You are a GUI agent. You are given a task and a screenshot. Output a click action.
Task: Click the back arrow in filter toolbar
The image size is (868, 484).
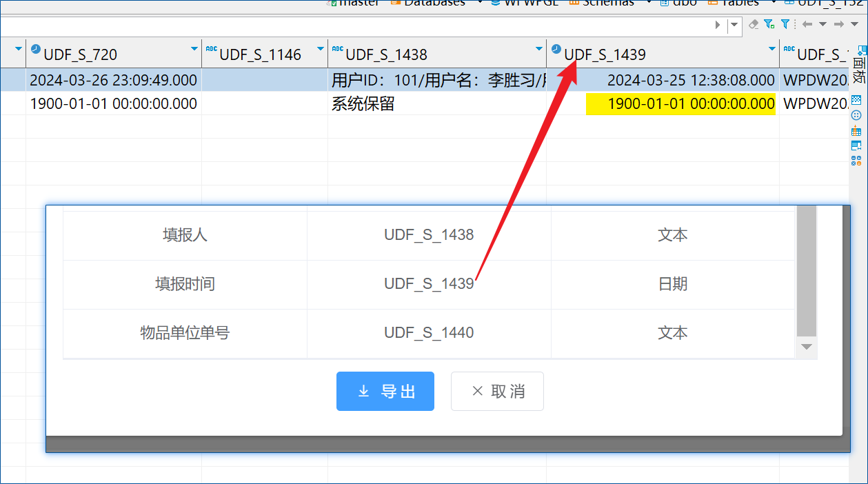click(807, 24)
